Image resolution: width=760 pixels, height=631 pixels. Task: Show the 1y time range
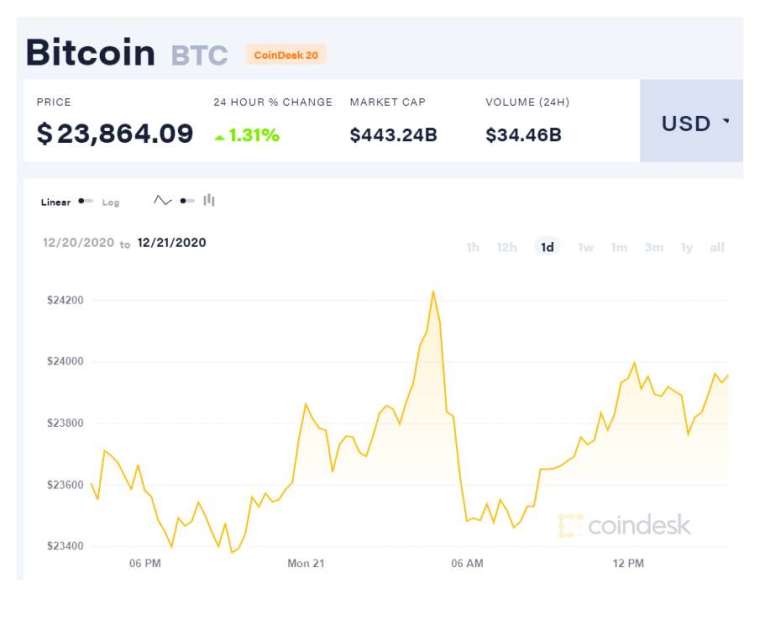click(687, 248)
